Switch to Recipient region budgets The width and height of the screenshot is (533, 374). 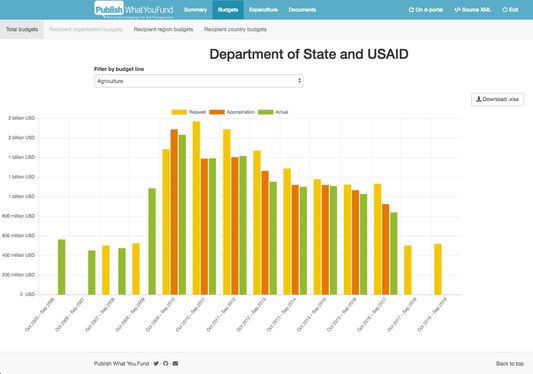tap(163, 29)
